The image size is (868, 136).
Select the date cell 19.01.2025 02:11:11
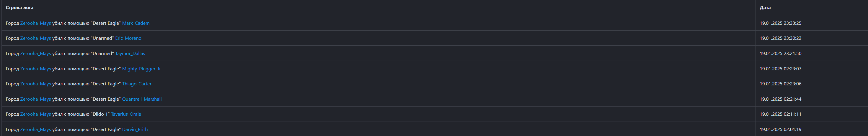point(780,114)
